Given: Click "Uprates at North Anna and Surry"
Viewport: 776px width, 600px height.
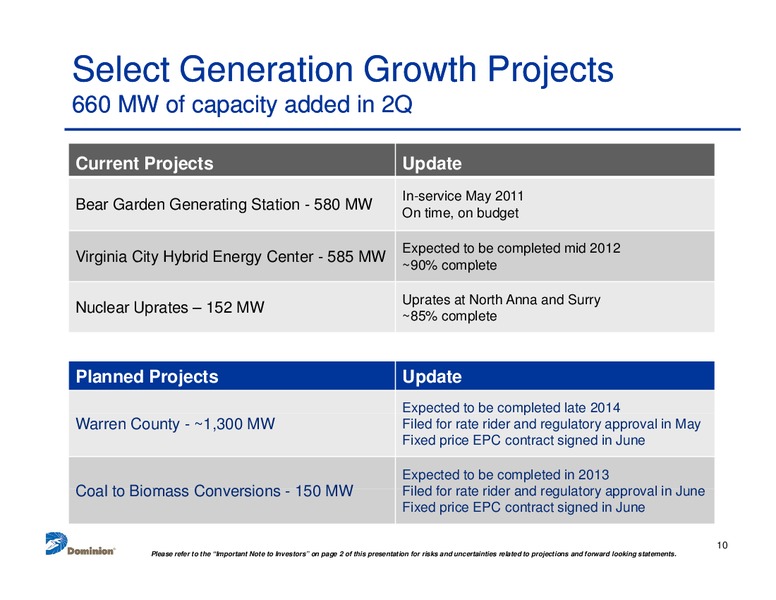Looking at the screenshot, I should (501, 300).
